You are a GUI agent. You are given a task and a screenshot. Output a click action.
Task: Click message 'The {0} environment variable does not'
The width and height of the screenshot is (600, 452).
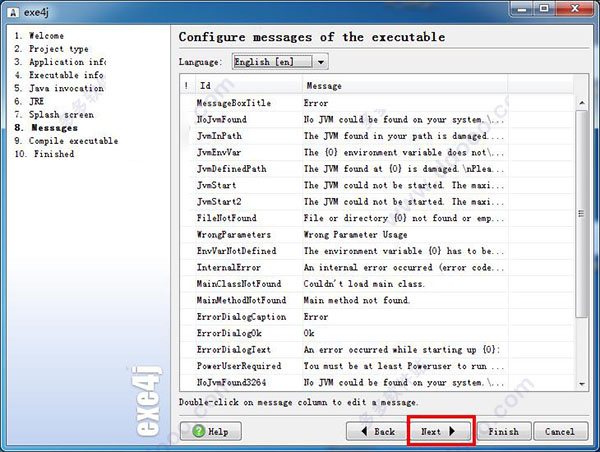pyautogui.click(x=404, y=152)
